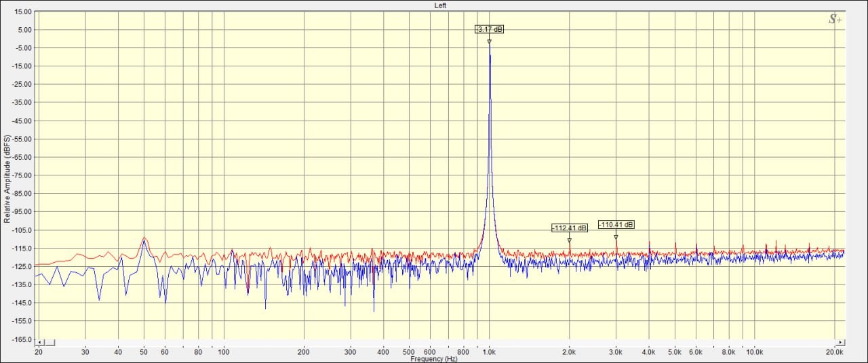
Task: Click the red trace peak at 50 Hz
Action: click(x=144, y=238)
